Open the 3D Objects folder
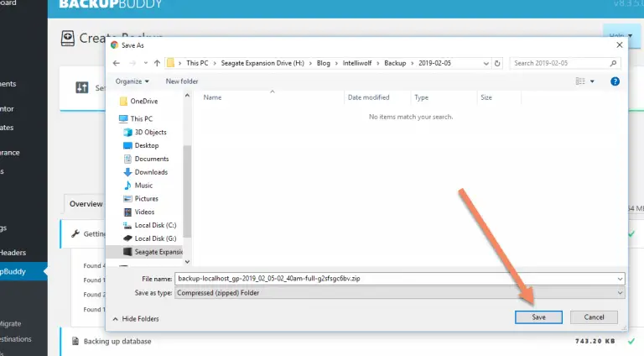 (145, 132)
